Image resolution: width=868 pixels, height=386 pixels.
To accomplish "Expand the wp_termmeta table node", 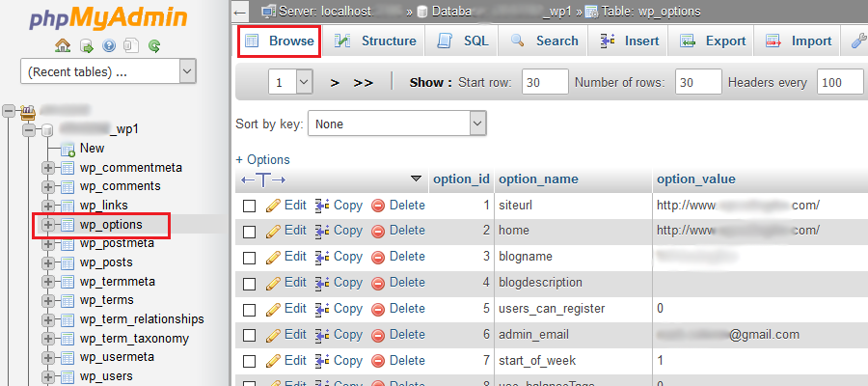I will (x=48, y=282).
